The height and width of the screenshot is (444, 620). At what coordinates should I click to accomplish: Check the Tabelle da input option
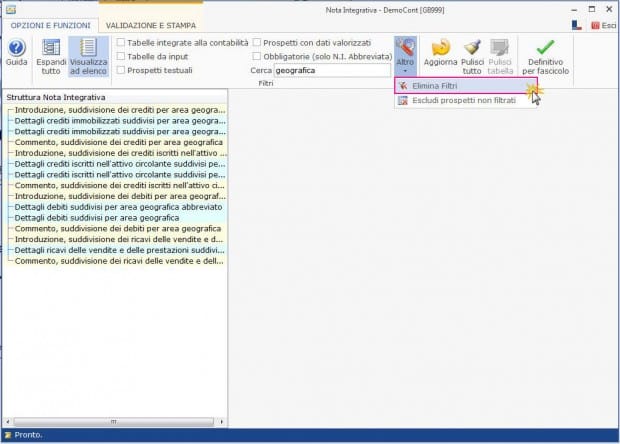[121, 56]
